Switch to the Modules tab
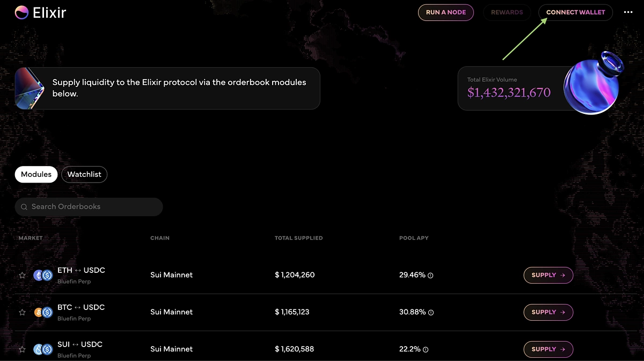This screenshot has width=644, height=361. click(36, 175)
